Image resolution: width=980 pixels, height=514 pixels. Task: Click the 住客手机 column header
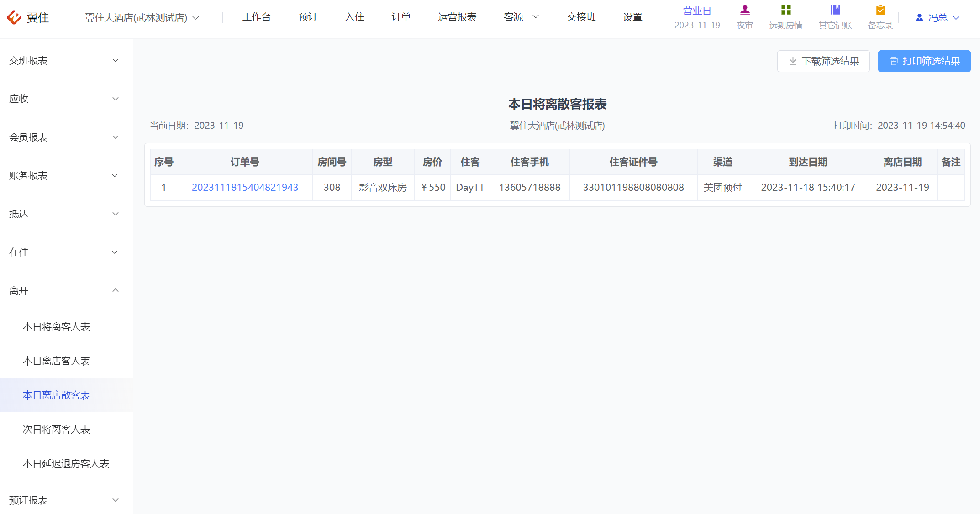[530, 162]
